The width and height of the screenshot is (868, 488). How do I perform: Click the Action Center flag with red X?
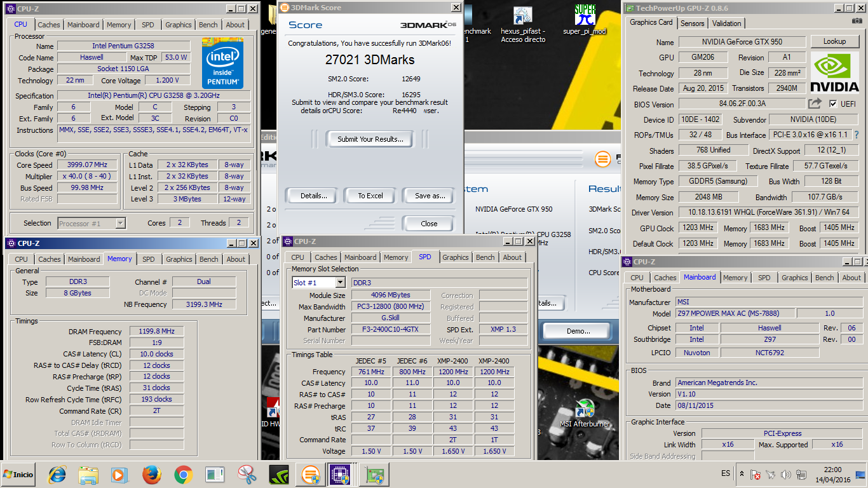(756, 474)
